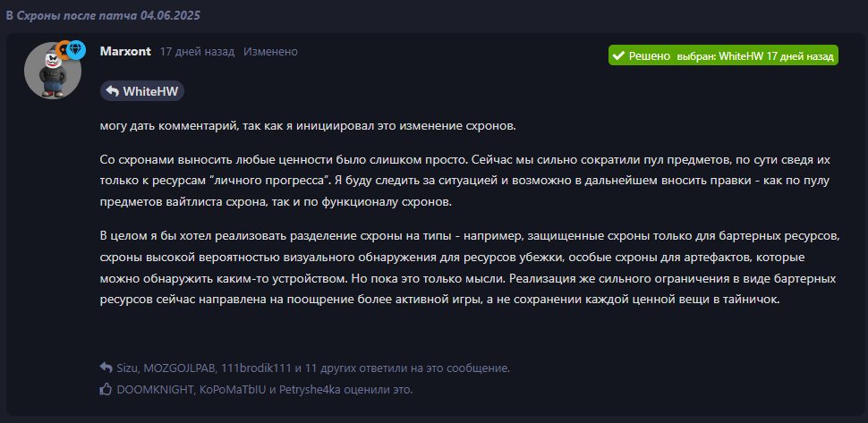Open Sizu's reply link
This screenshot has height=423, width=868.
point(127,368)
